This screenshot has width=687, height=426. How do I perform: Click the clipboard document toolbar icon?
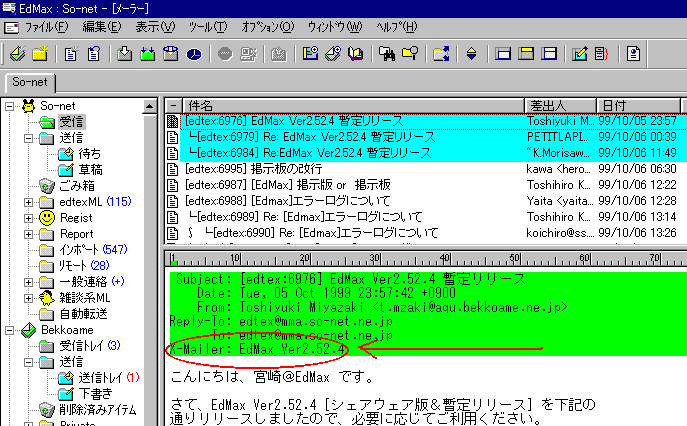click(94, 54)
